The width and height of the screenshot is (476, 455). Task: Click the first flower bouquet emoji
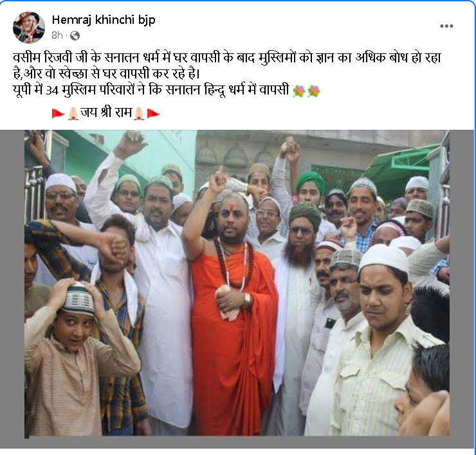[x=298, y=91]
